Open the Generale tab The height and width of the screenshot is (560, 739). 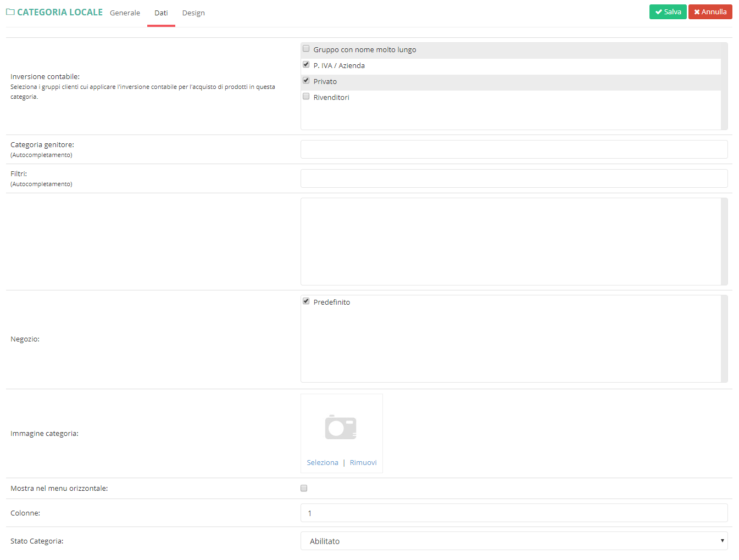tap(125, 13)
